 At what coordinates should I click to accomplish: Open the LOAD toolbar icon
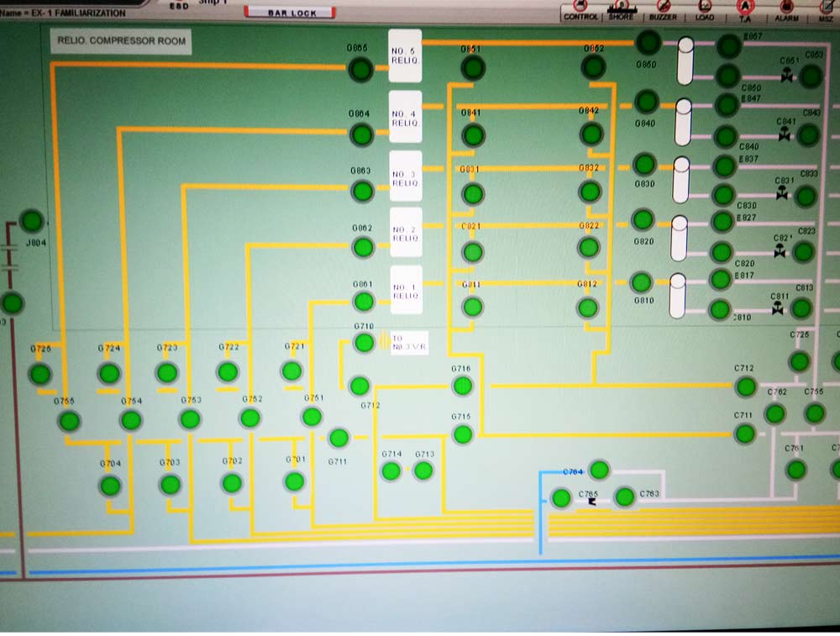705,8
